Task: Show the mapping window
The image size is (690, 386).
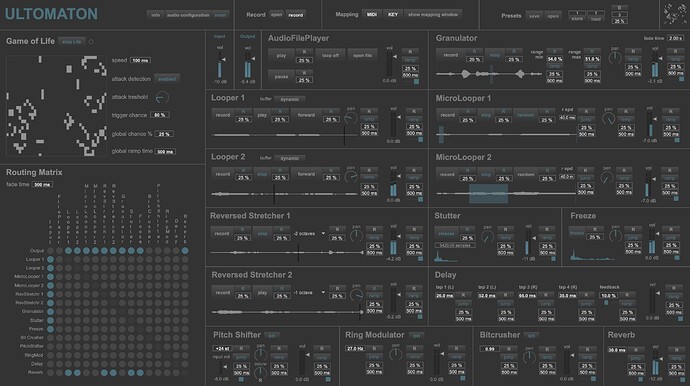Action: point(433,15)
